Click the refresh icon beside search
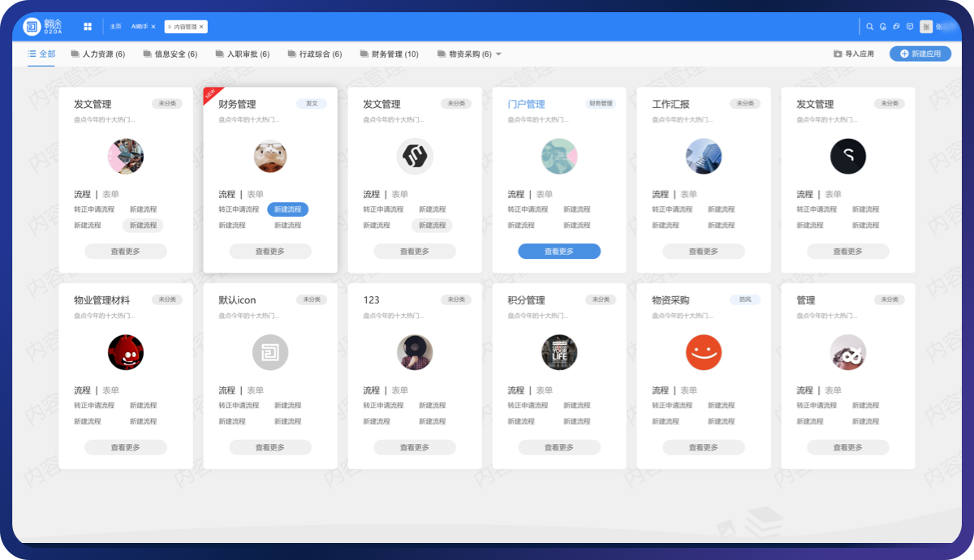 pyautogui.click(x=883, y=27)
